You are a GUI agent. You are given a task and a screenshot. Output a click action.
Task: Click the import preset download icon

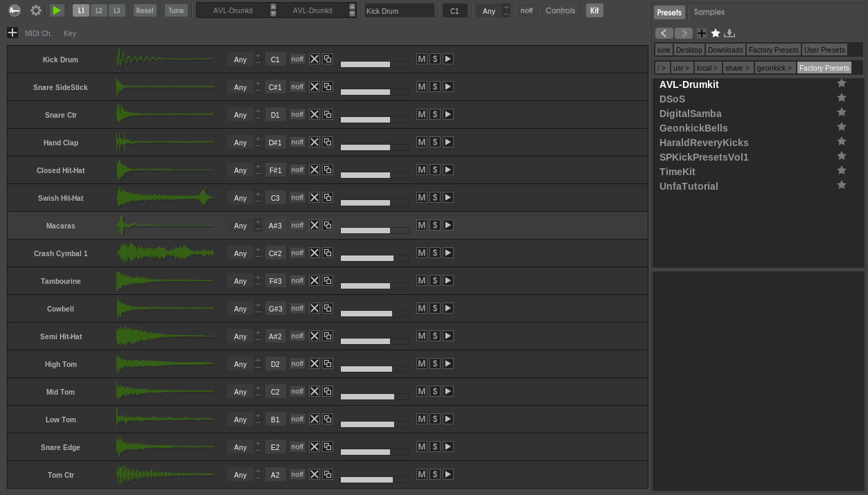pos(729,33)
